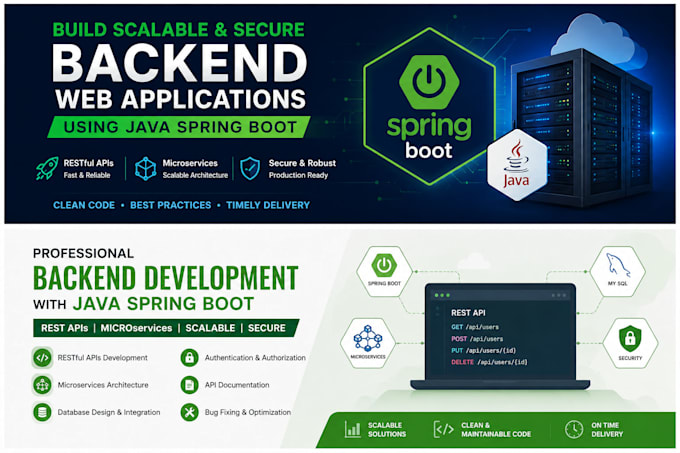
Task: Click the Authentication & Authorization label
Action: tap(255, 358)
